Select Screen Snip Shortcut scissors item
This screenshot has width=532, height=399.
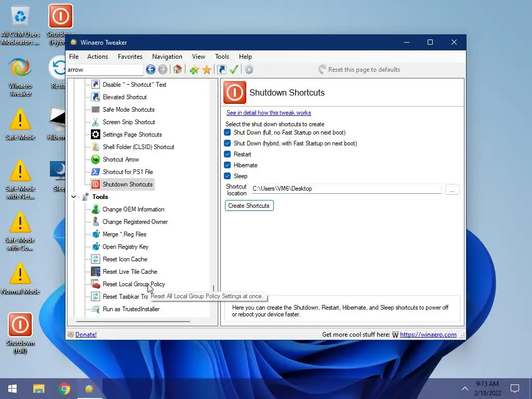129,122
